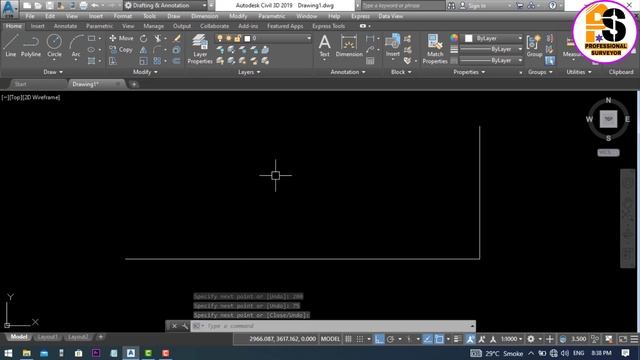Click the Annotation Scale 1:1000 control

(511, 339)
